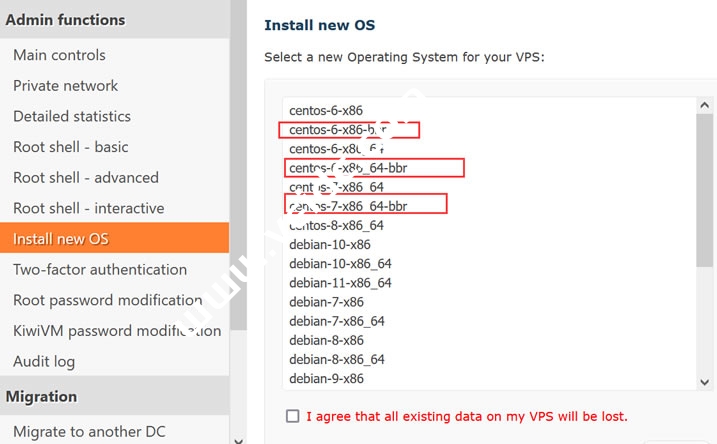Viewport: 717px width, 444px height.
Task: Open Detailed statistics page
Action: pos(72,116)
